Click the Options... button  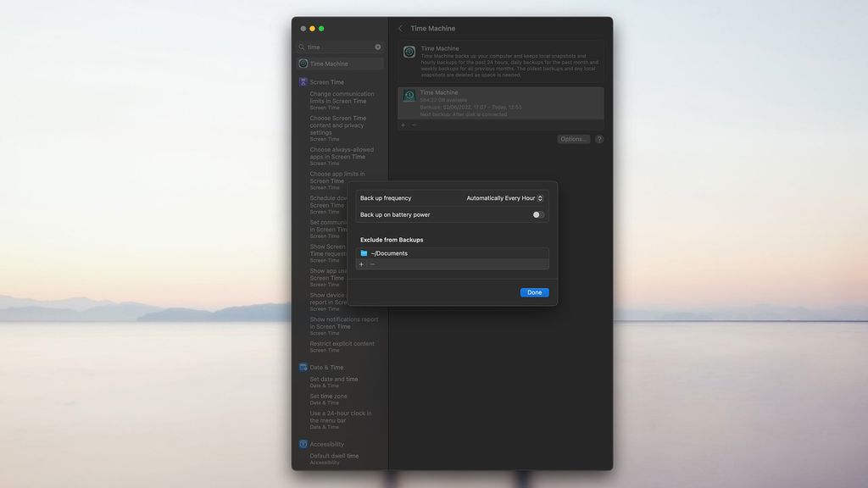pyautogui.click(x=573, y=139)
